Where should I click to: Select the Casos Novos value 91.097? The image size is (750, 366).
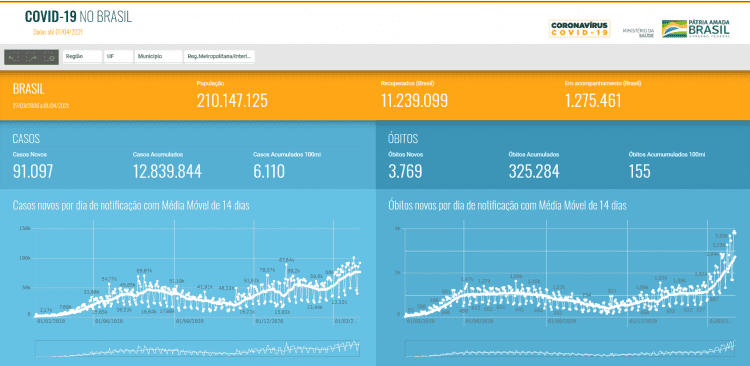(33, 171)
